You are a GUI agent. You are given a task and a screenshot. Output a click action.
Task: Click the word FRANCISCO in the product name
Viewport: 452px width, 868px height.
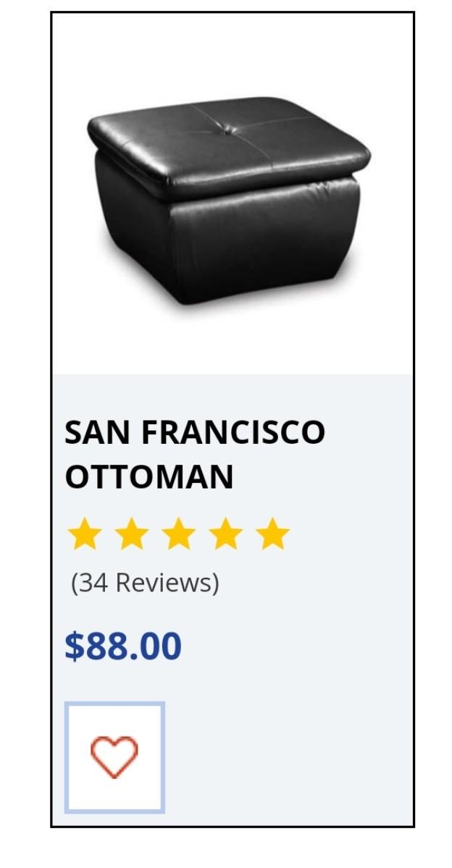pyautogui.click(x=233, y=432)
